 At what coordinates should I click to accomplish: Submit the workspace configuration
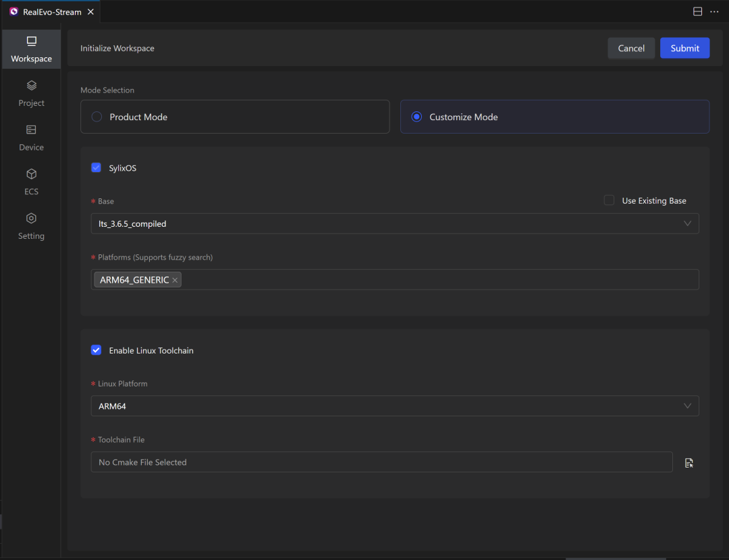point(684,48)
